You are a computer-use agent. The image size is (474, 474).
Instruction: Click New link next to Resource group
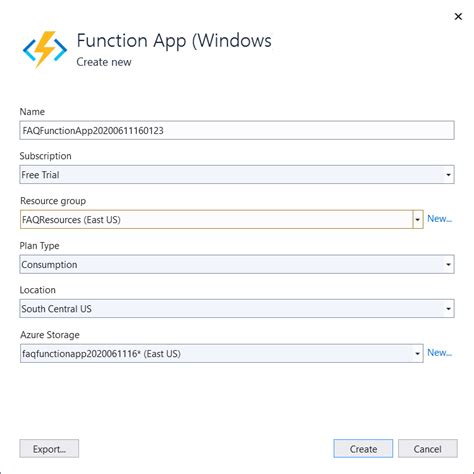pyautogui.click(x=439, y=219)
